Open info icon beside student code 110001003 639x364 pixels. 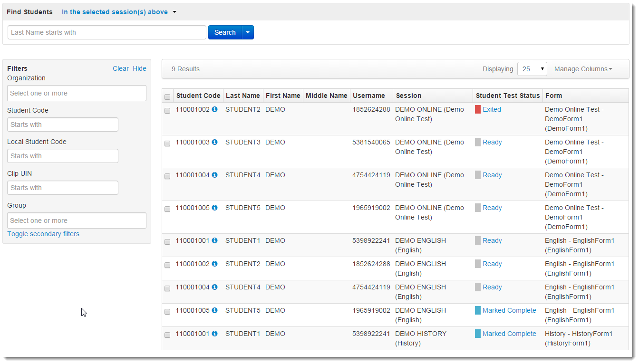(x=214, y=142)
